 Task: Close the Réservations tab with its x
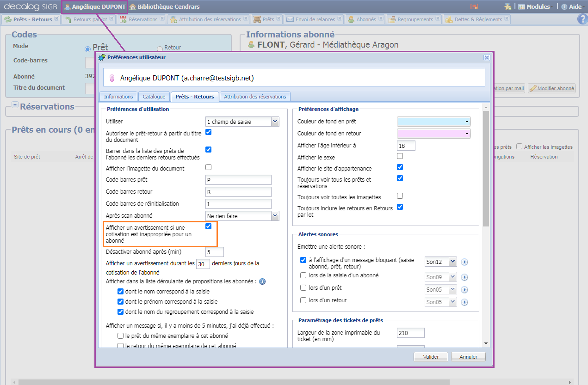[161, 19]
